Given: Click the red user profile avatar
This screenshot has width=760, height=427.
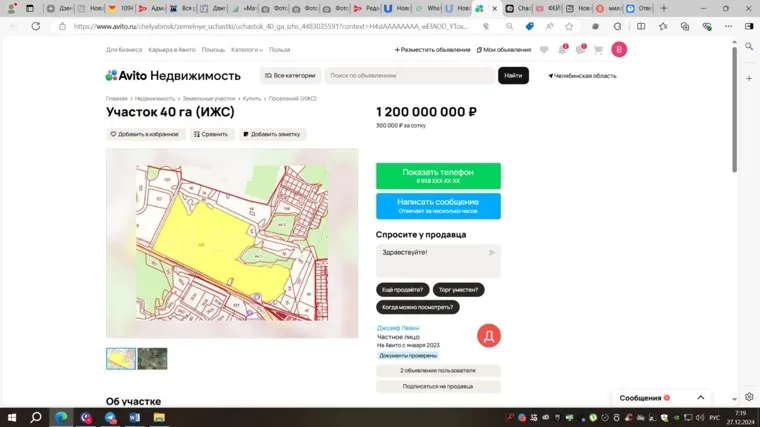Looking at the screenshot, I should 619,49.
